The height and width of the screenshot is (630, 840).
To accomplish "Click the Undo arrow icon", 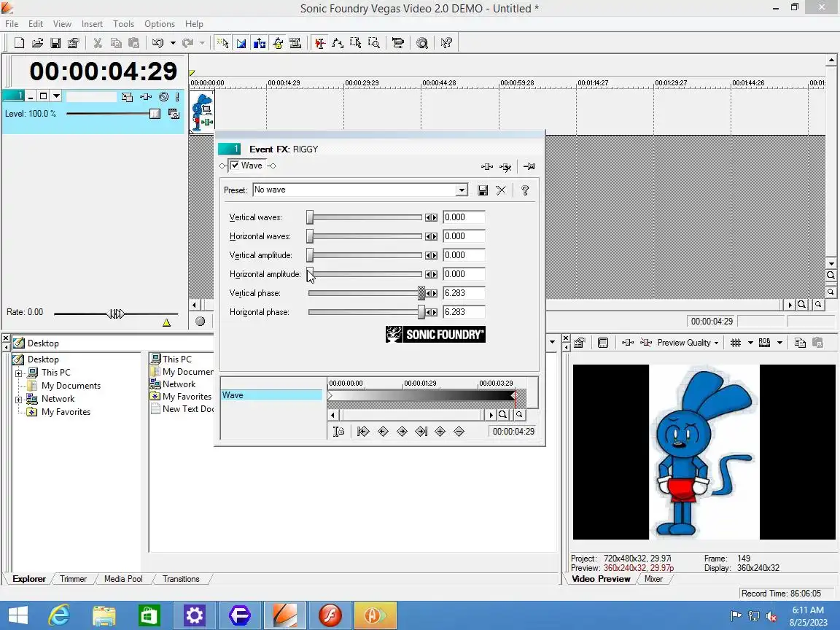I will pos(157,43).
